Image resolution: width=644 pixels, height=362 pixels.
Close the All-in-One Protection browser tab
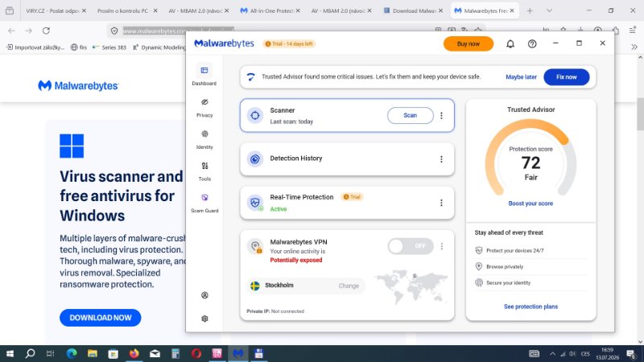[x=298, y=10]
